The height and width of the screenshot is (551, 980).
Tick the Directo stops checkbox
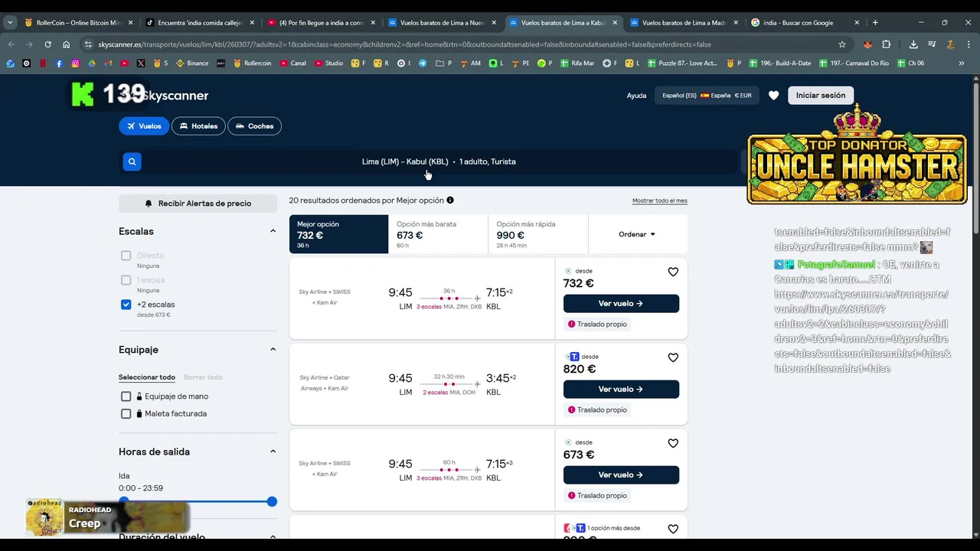point(126,256)
